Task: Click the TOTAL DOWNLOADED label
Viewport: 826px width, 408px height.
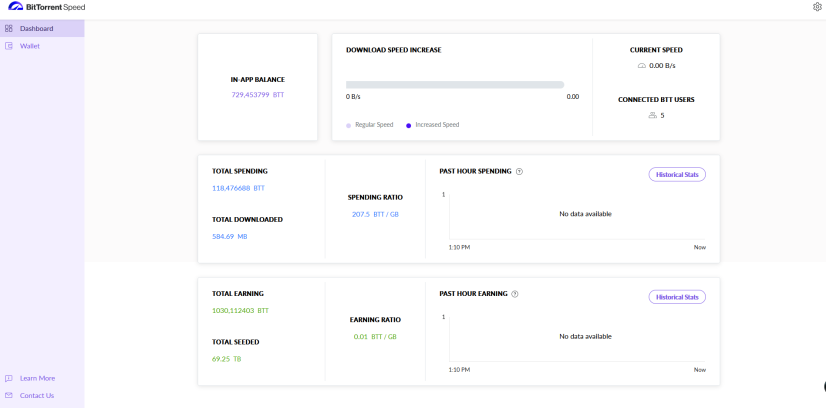Action: pos(247,220)
